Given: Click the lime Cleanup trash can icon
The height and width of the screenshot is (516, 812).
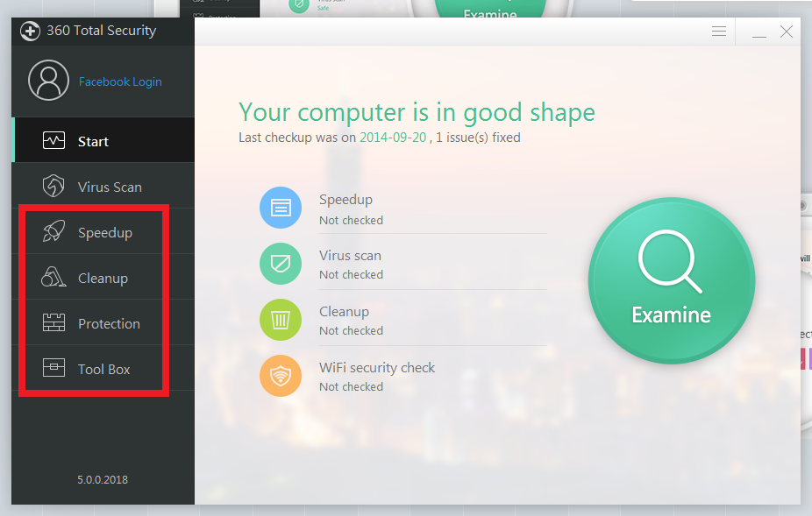Looking at the screenshot, I should (281, 320).
